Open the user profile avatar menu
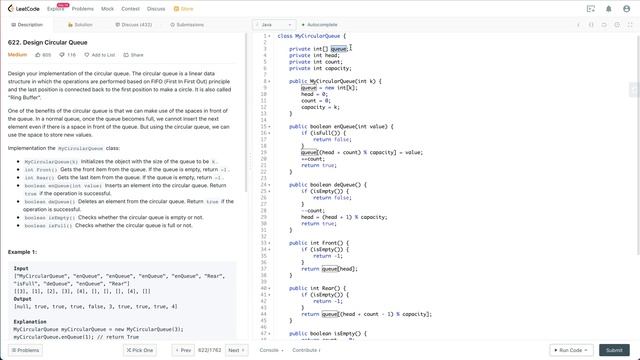Image resolution: width=640 pixels, height=360 pixels. click(627, 9)
